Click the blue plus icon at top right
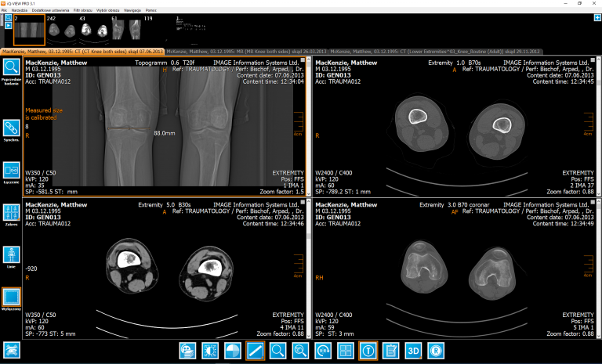Image resolution: width=602 pixels, height=364 pixels. tap(597, 18)
